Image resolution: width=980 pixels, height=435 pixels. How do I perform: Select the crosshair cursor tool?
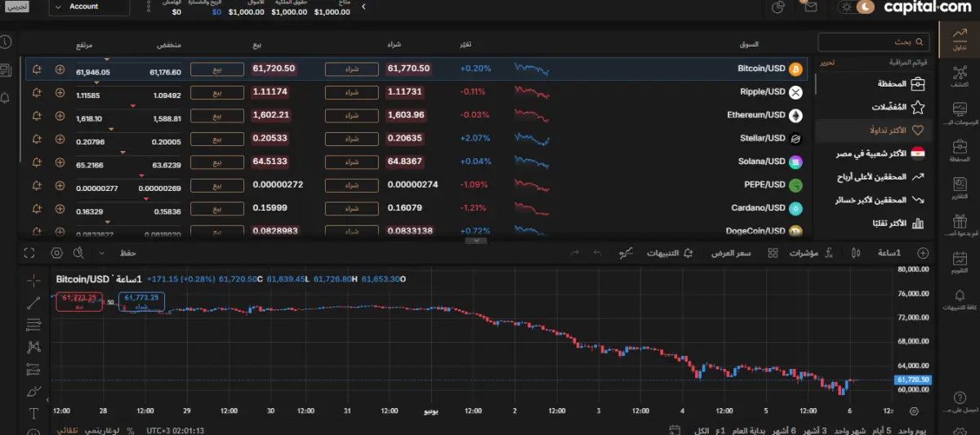[x=33, y=280]
